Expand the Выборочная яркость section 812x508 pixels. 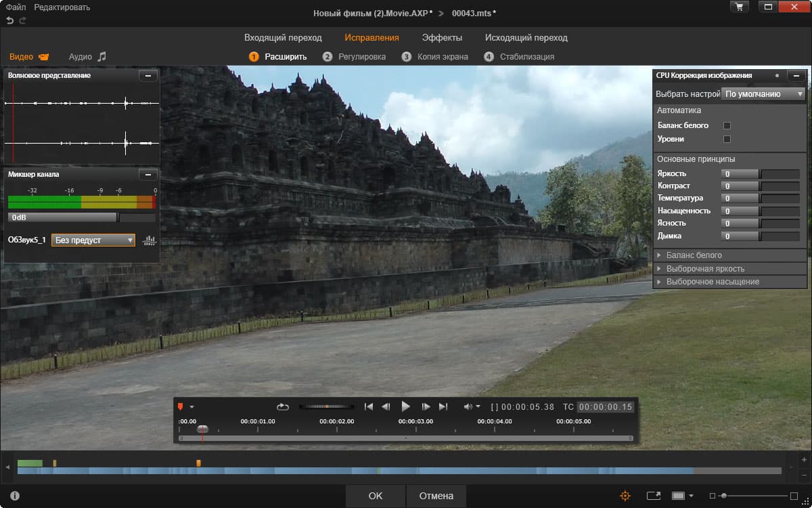point(705,268)
